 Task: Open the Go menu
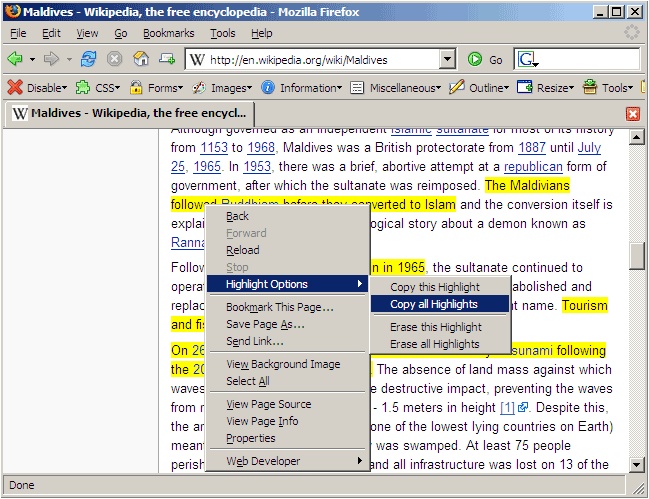point(121,33)
